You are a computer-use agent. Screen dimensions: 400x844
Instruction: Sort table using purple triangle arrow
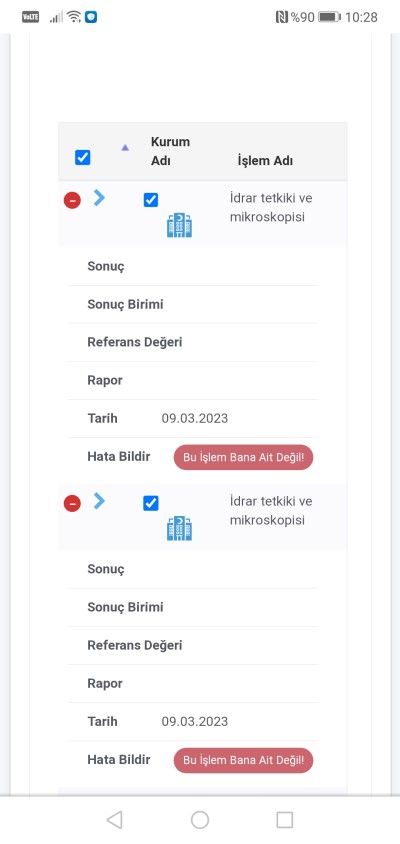(125, 147)
